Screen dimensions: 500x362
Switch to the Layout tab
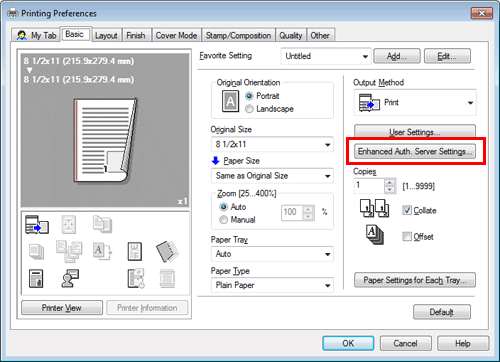pyautogui.click(x=106, y=35)
